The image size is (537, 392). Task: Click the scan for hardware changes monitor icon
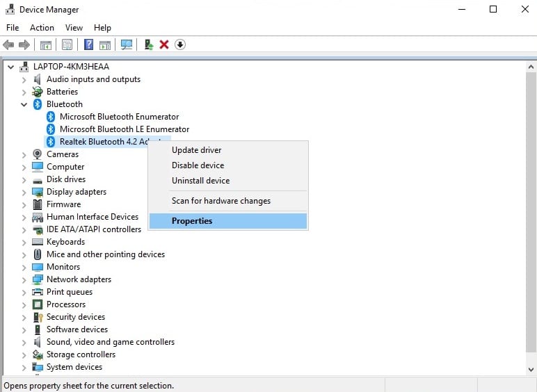pos(126,44)
